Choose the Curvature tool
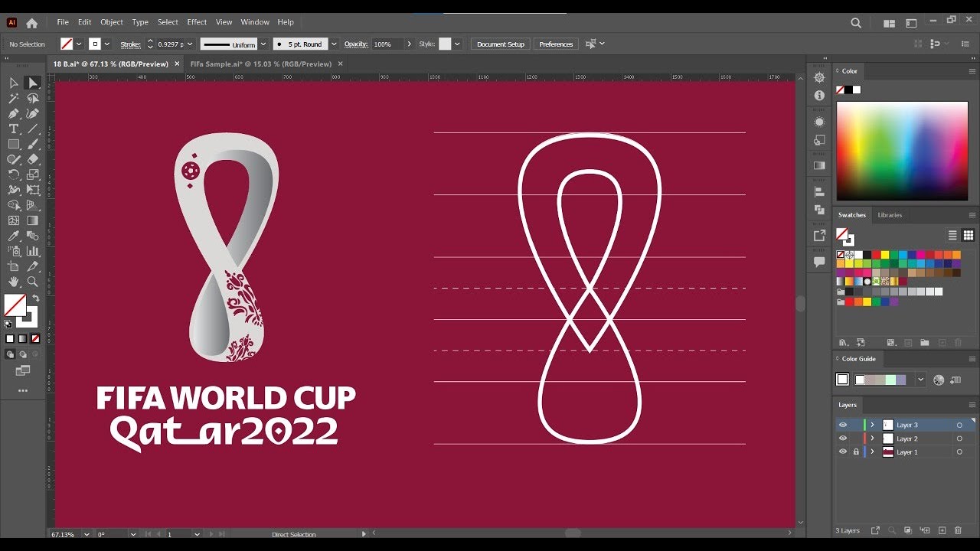 [32, 113]
